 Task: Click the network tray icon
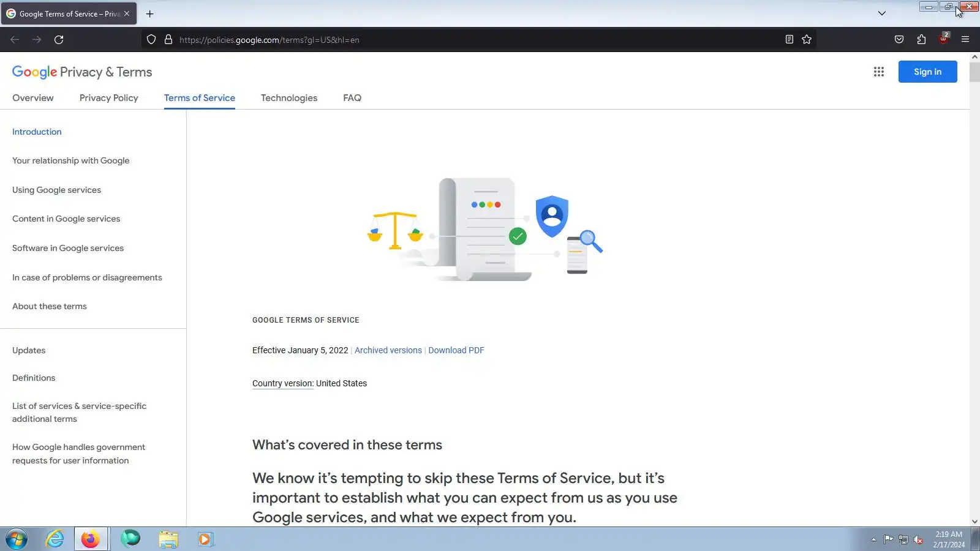(x=903, y=539)
